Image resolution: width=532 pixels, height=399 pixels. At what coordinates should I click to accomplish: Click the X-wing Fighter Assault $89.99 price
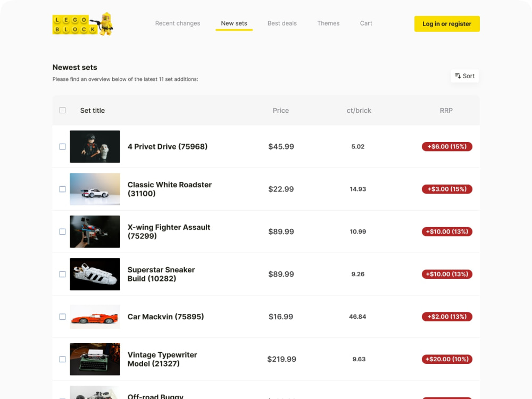point(281,231)
